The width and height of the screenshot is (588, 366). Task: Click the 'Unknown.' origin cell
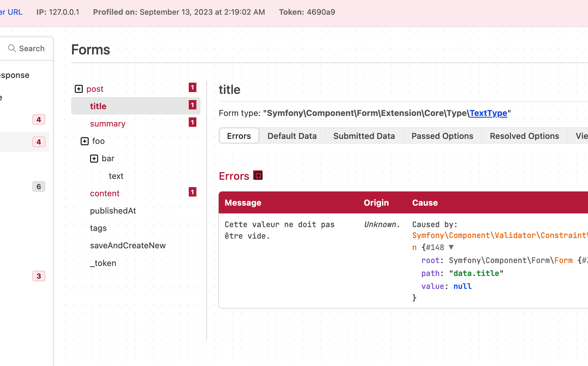382,224
